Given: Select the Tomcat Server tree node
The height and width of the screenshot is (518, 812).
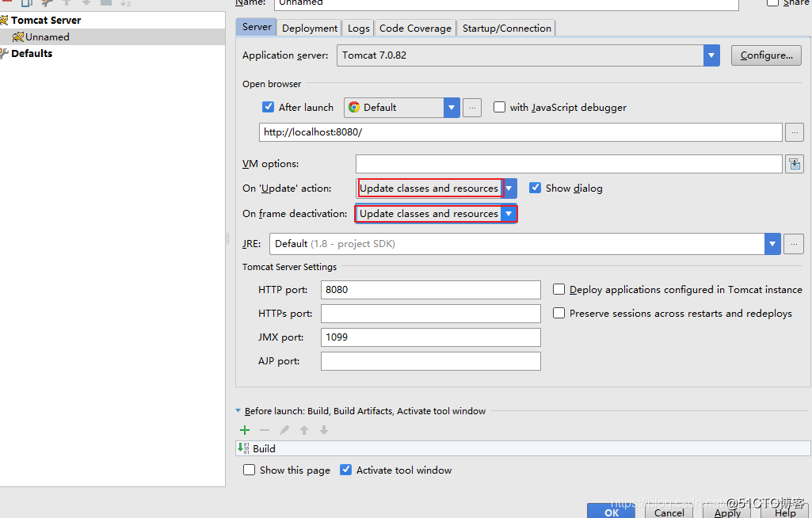Looking at the screenshot, I should click(46, 21).
